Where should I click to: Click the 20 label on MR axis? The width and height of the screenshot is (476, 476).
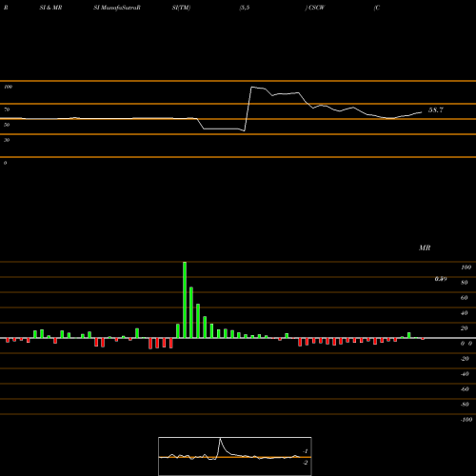tap(465, 328)
